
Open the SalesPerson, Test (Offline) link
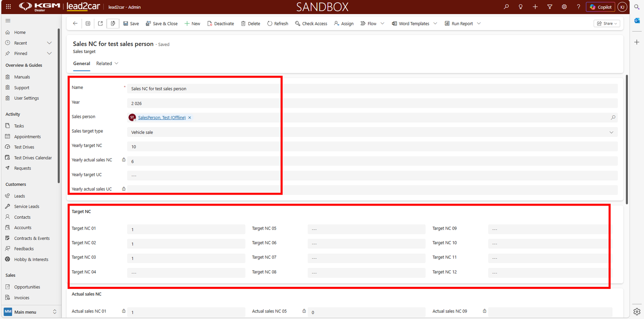[162, 118]
